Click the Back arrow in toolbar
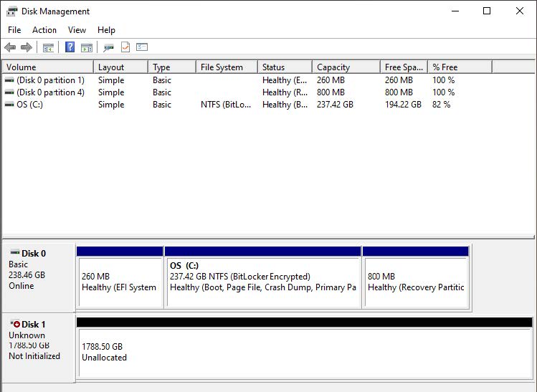Viewport: 537px width, 392px height. [x=10, y=47]
